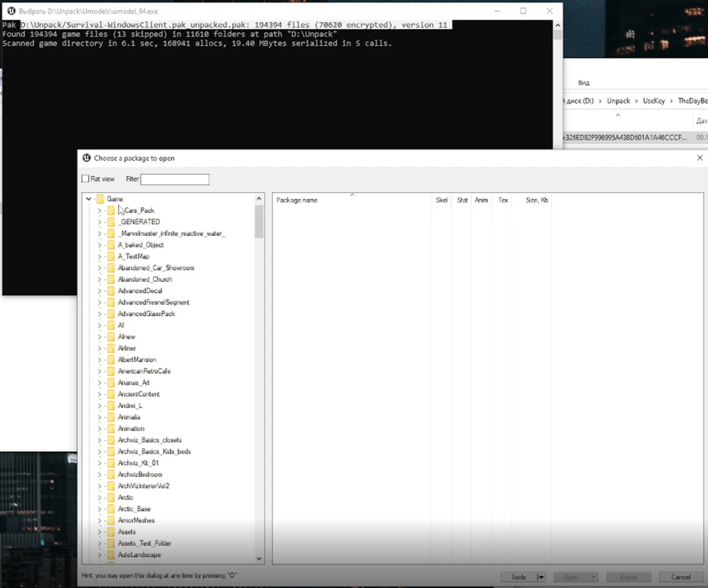Click диск (D:) in Explorer breadcrumb

580,101
